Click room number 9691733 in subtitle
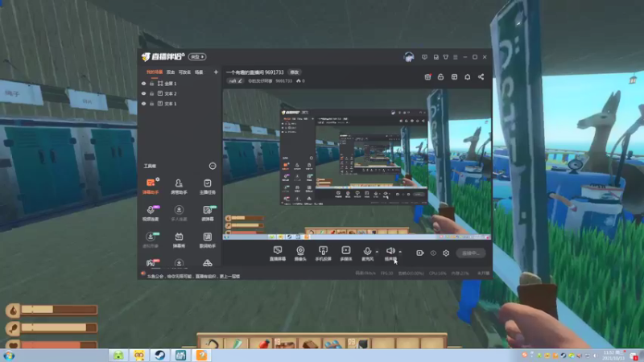 [x=283, y=81]
